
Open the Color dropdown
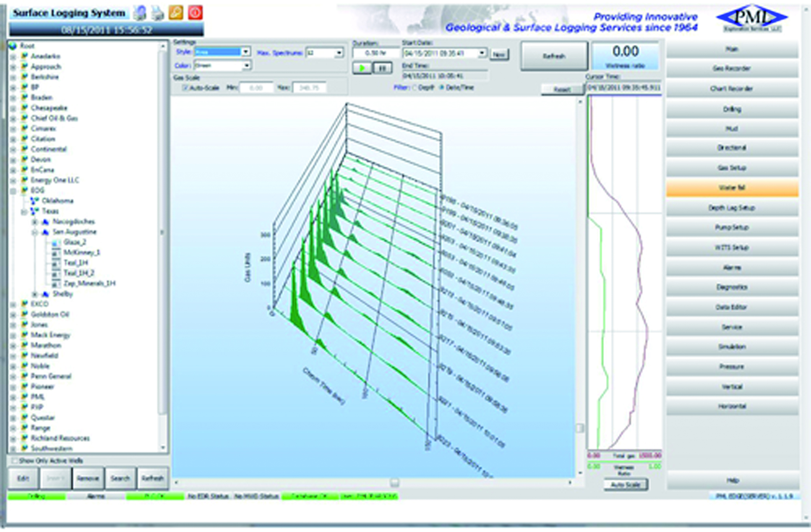coord(246,65)
